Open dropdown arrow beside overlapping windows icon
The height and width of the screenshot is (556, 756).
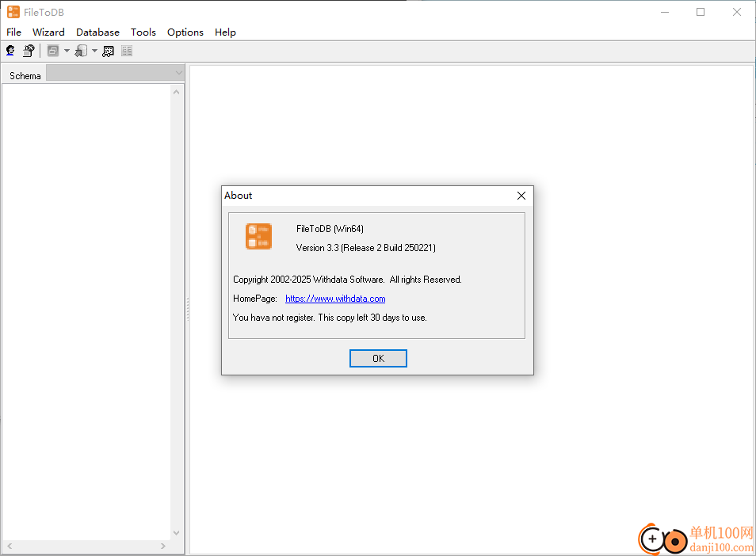coord(67,51)
